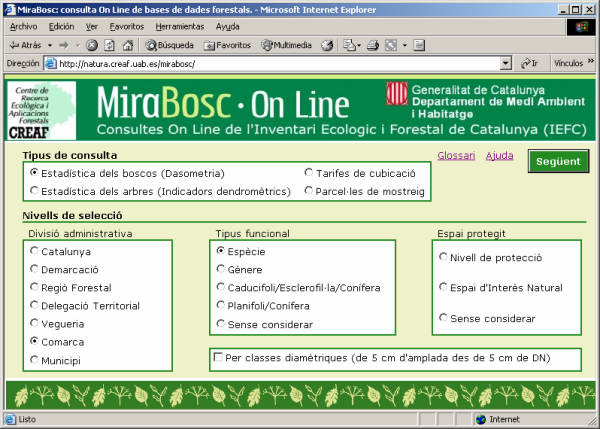Select Espai d'Interès Natural option
600x429 pixels.
tap(443, 287)
